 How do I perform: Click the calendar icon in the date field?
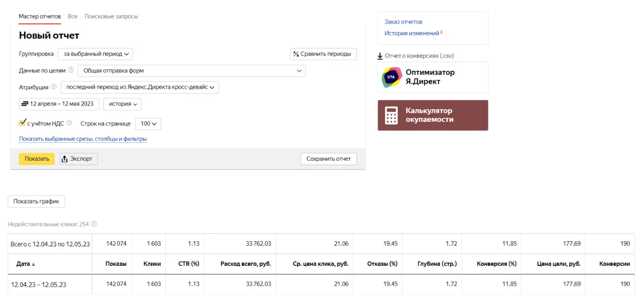pyautogui.click(x=24, y=104)
